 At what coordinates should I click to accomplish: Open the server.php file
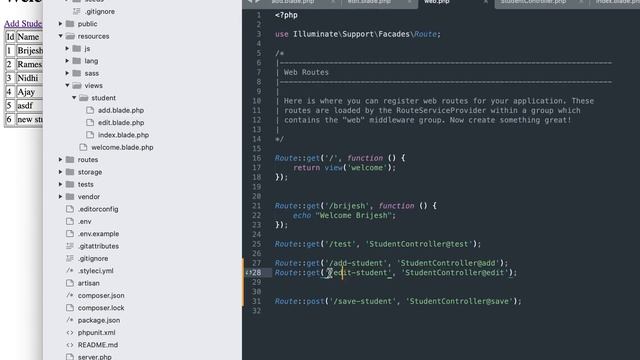point(95,357)
